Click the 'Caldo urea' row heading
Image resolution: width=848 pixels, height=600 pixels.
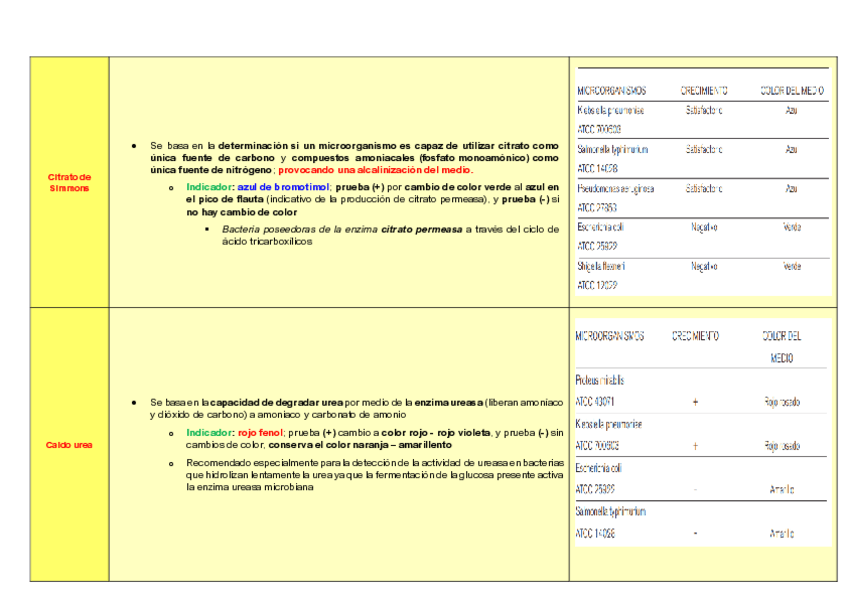tap(69, 444)
